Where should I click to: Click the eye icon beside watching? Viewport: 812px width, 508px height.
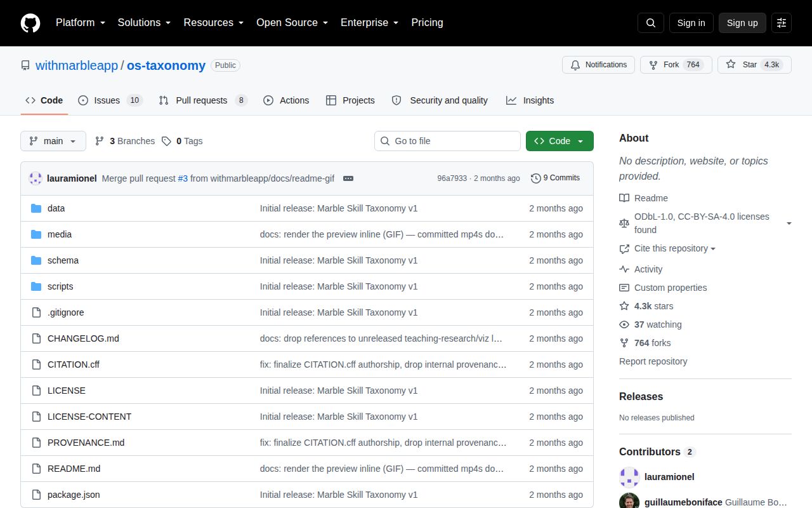click(x=624, y=324)
